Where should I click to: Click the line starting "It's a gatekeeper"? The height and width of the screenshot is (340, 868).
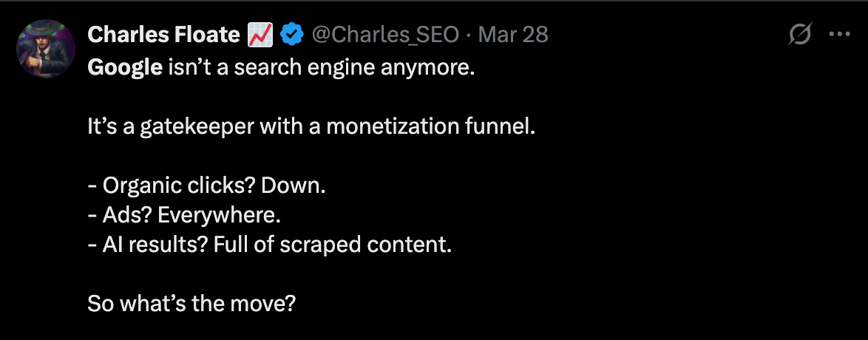point(311,126)
